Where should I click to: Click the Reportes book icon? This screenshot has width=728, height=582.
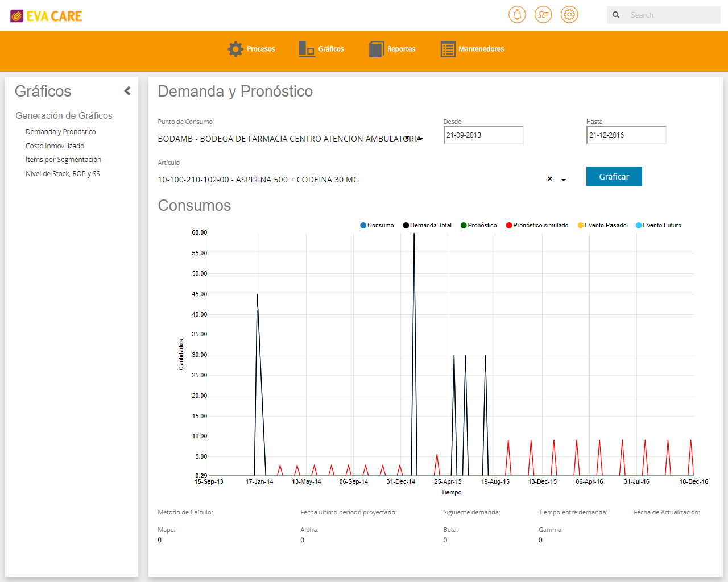377,49
